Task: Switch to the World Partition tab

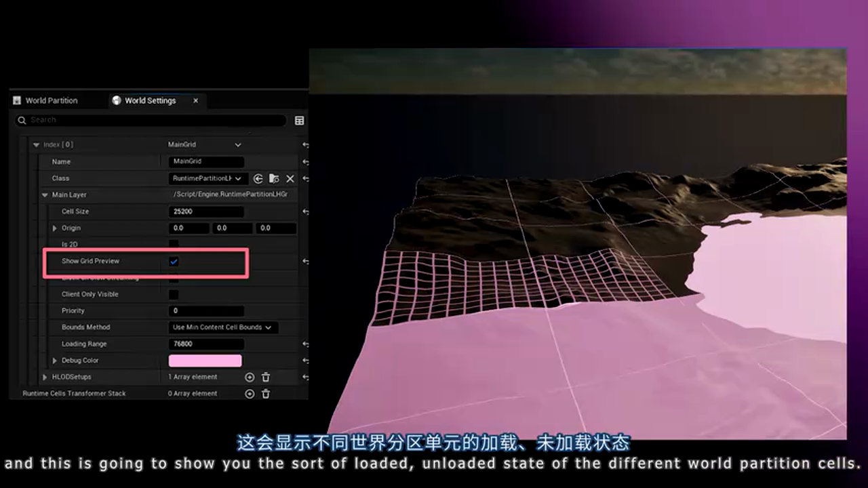Action: pos(52,100)
